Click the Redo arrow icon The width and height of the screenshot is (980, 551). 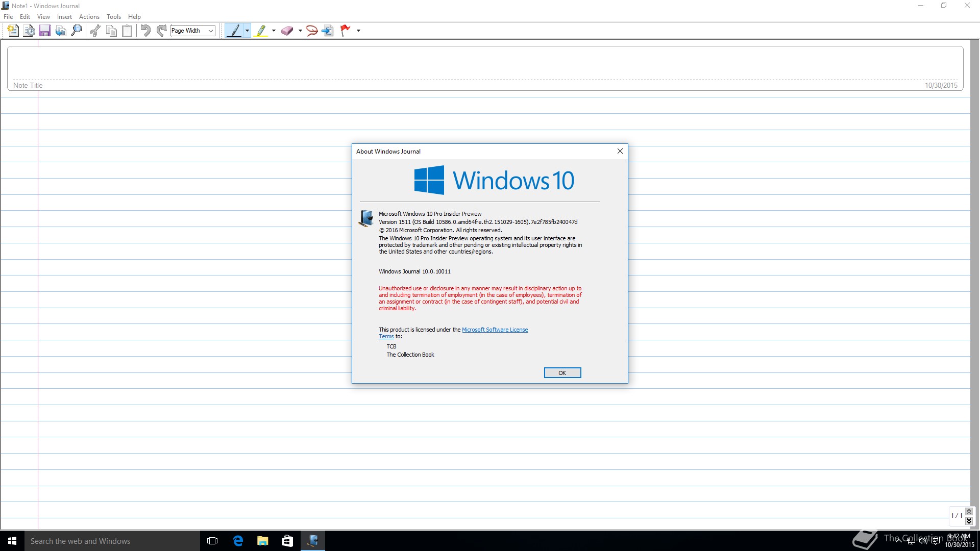tap(161, 31)
